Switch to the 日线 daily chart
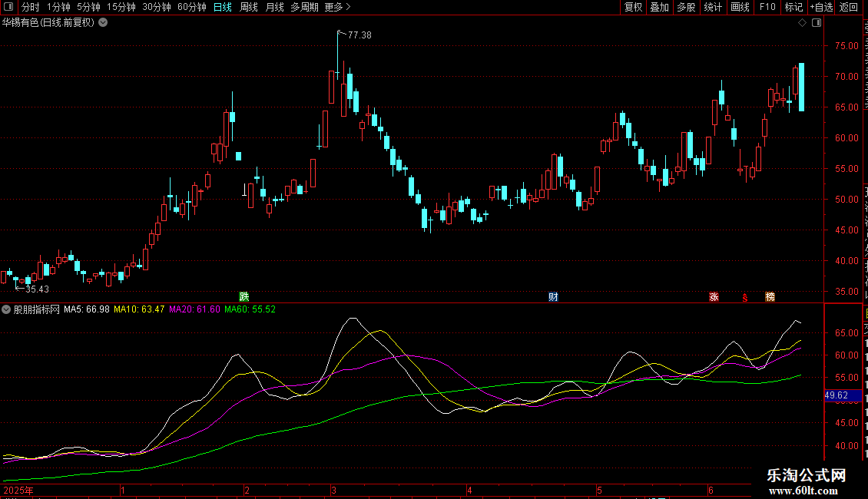This screenshot has width=868, height=499. [x=223, y=7]
